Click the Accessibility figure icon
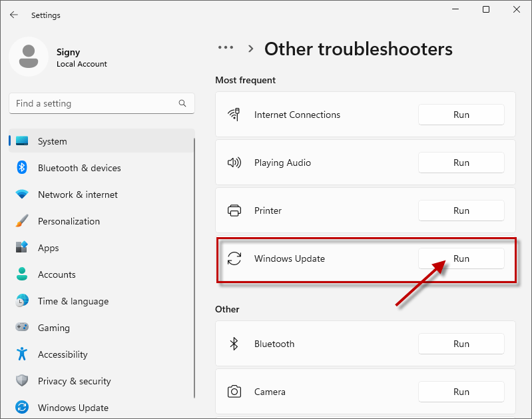532x419 pixels. [x=22, y=354]
